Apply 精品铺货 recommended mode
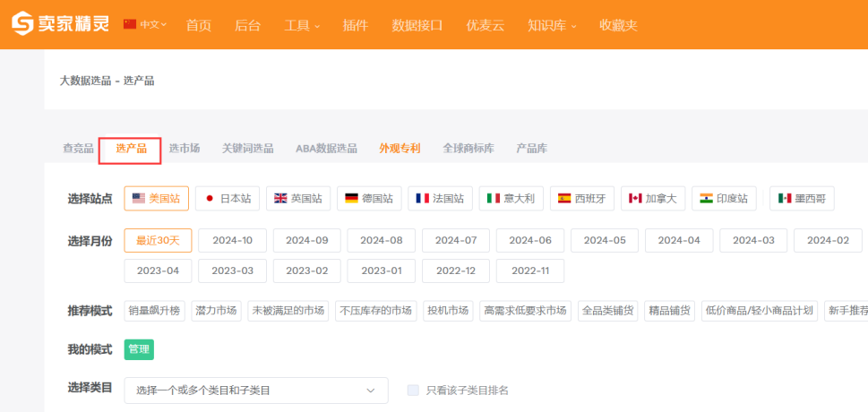 click(x=670, y=311)
